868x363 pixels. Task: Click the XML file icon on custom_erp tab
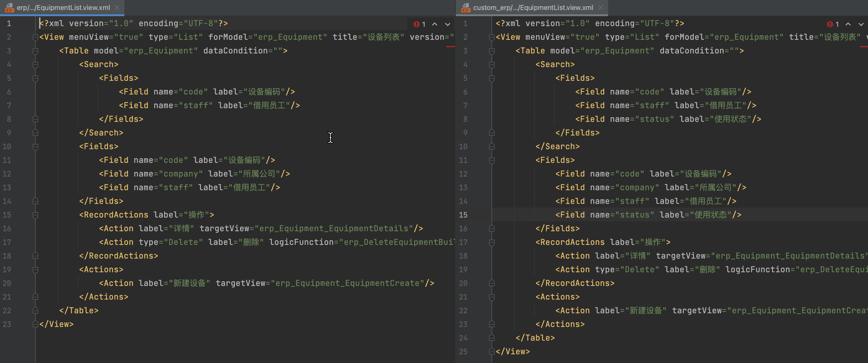[466, 7]
